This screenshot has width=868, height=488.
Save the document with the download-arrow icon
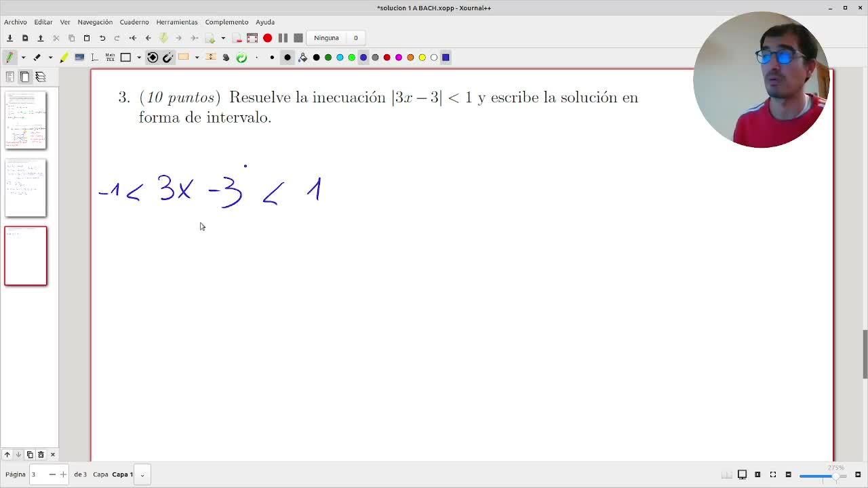[9, 38]
